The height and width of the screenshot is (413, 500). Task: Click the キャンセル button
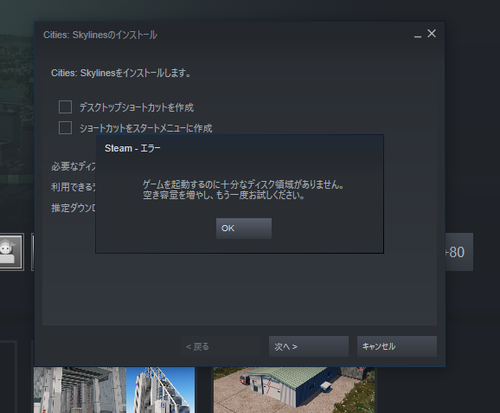click(x=397, y=346)
